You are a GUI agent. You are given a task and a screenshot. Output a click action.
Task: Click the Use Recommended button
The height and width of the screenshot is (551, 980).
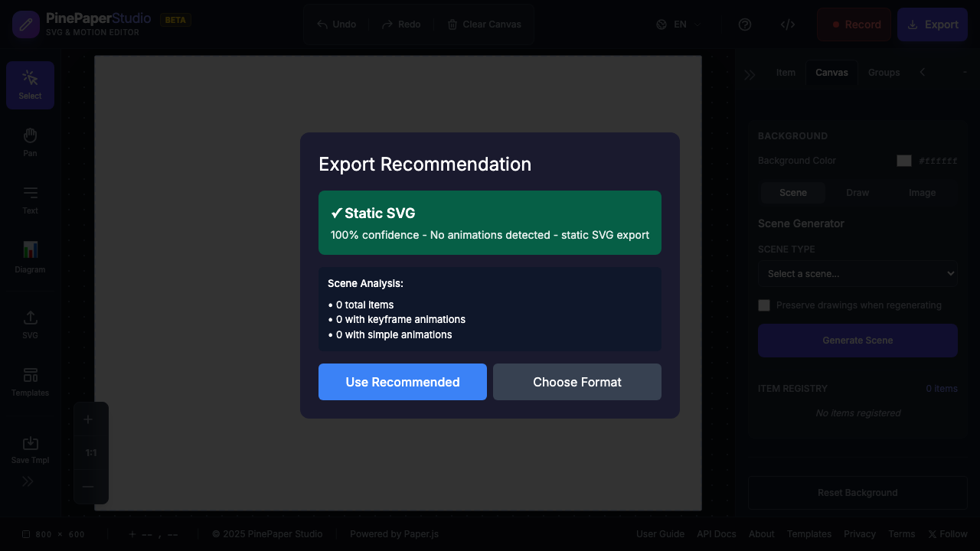pos(402,381)
